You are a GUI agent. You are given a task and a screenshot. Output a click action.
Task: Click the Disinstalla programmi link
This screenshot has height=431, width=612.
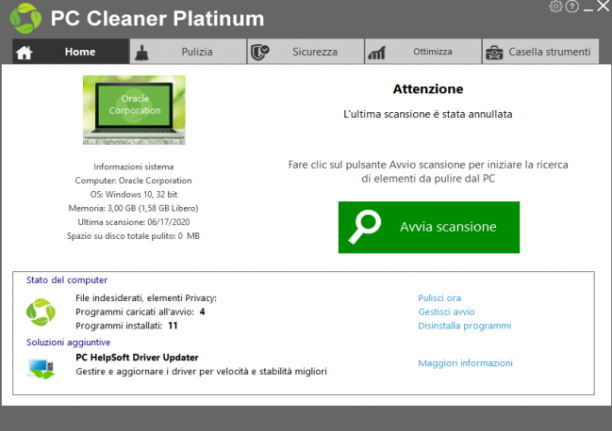pyautogui.click(x=464, y=326)
